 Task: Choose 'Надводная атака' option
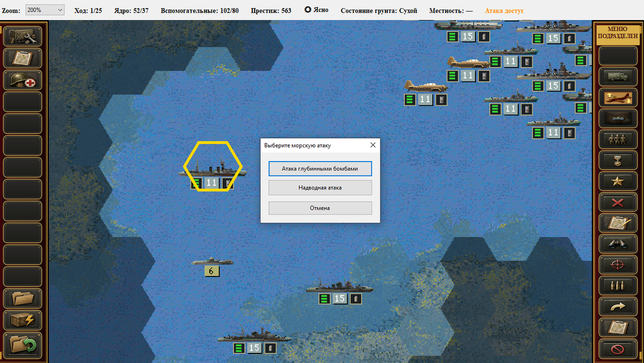tap(320, 188)
